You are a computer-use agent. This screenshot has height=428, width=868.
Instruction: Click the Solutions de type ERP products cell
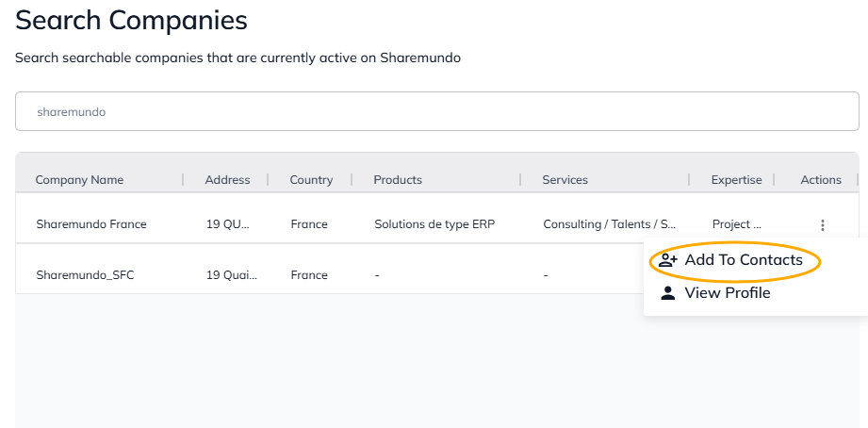click(x=434, y=224)
